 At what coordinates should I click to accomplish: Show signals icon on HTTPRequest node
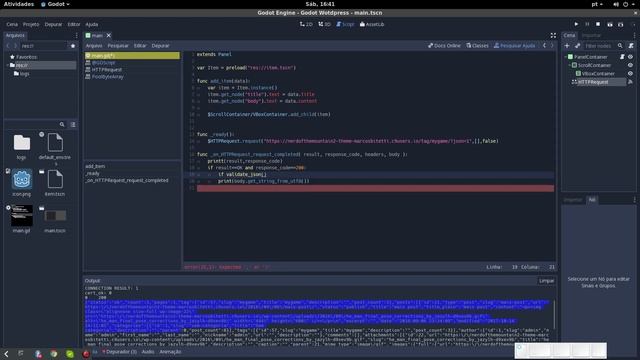click(630, 82)
